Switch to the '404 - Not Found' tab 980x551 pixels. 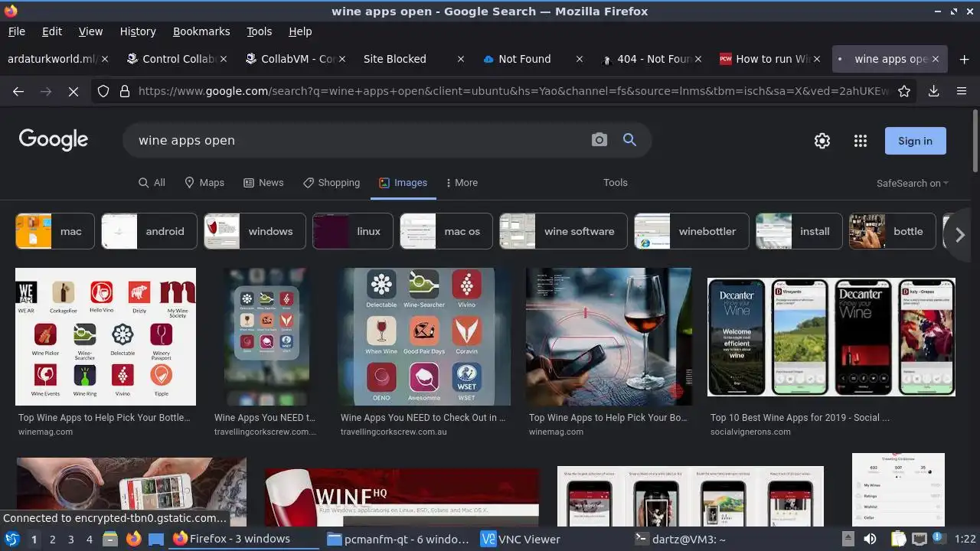(x=651, y=59)
